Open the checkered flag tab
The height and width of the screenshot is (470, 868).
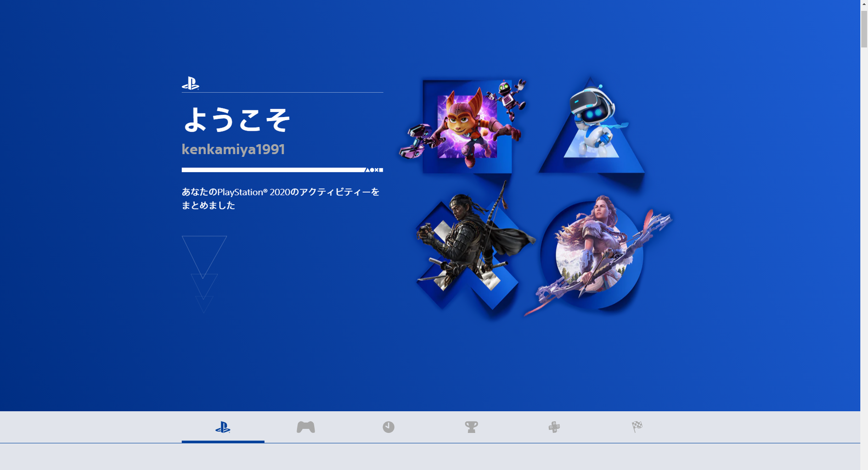[637, 427]
